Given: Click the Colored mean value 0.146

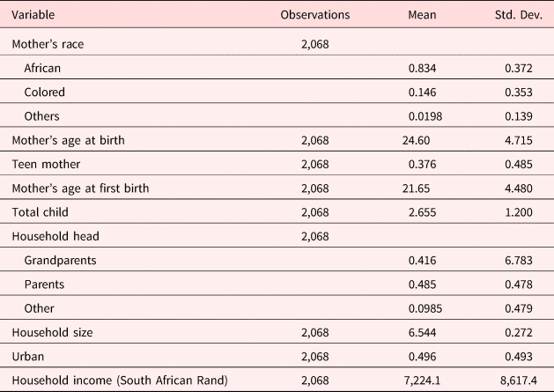Looking at the screenshot, I should [x=422, y=91].
